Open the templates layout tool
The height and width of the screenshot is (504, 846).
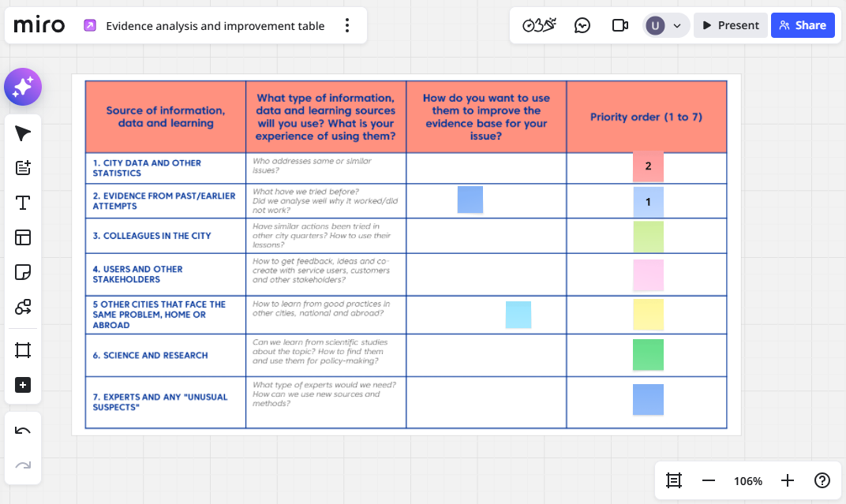[x=23, y=237]
